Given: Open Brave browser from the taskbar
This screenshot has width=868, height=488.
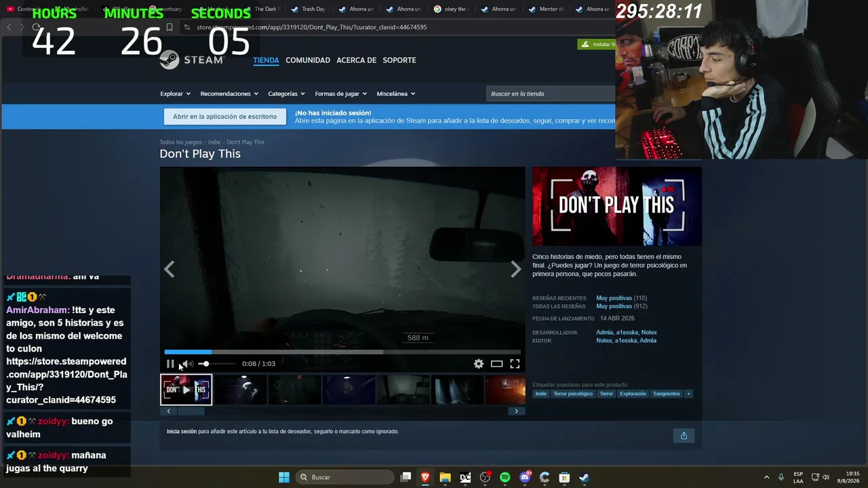Looking at the screenshot, I should click(425, 477).
